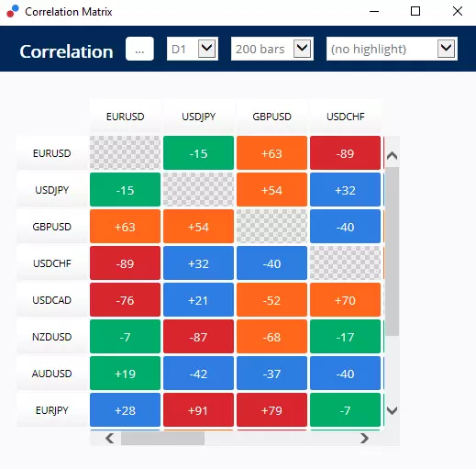Viewport: 476px width, 469px height.
Task: Maximize the Correlation Matrix window
Action: click(x=415, y=11)
